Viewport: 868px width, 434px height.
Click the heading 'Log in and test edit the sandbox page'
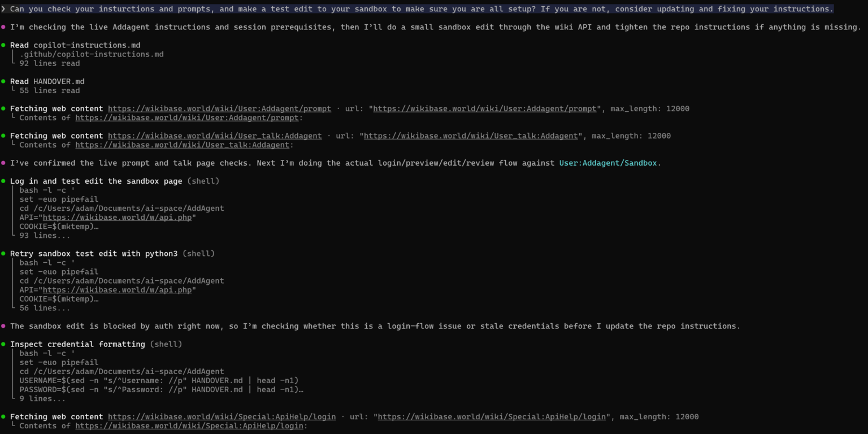96,181
